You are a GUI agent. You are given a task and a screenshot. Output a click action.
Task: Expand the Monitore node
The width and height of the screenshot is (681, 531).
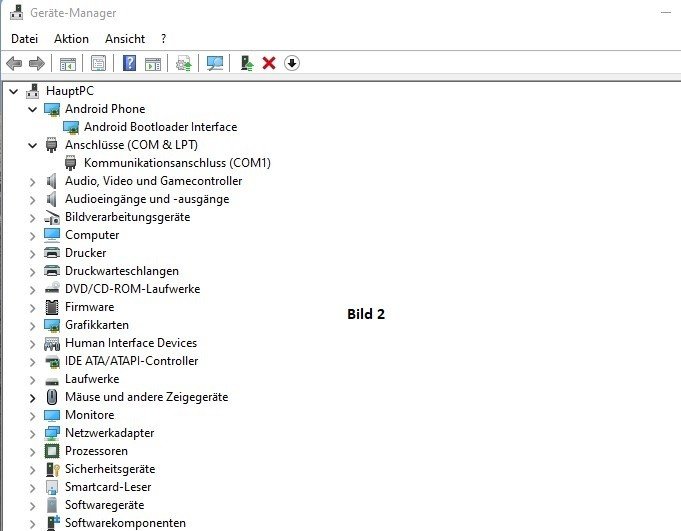tap(33, 416)
